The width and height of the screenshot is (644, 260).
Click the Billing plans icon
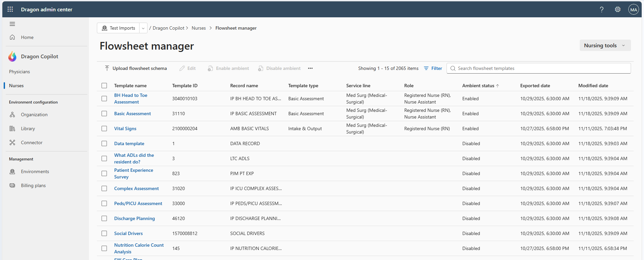[x=12, y=185]
